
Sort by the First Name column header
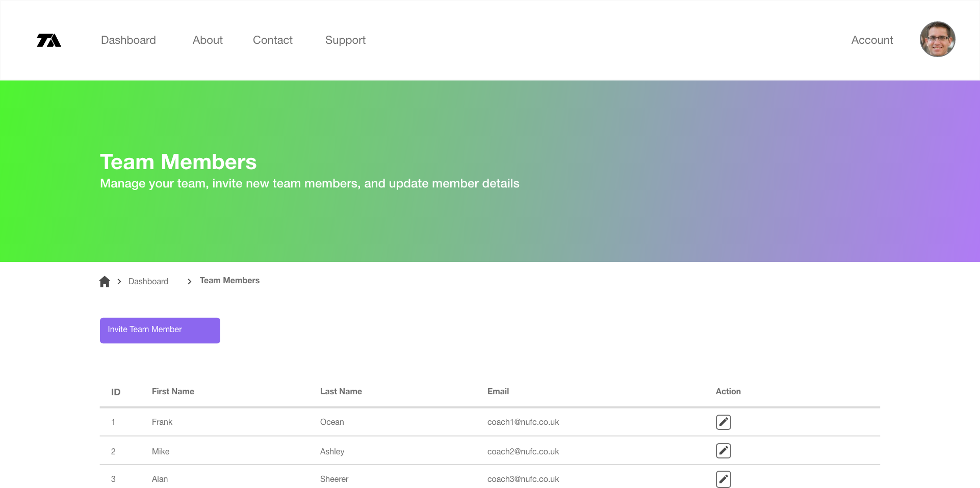[173, 391]
